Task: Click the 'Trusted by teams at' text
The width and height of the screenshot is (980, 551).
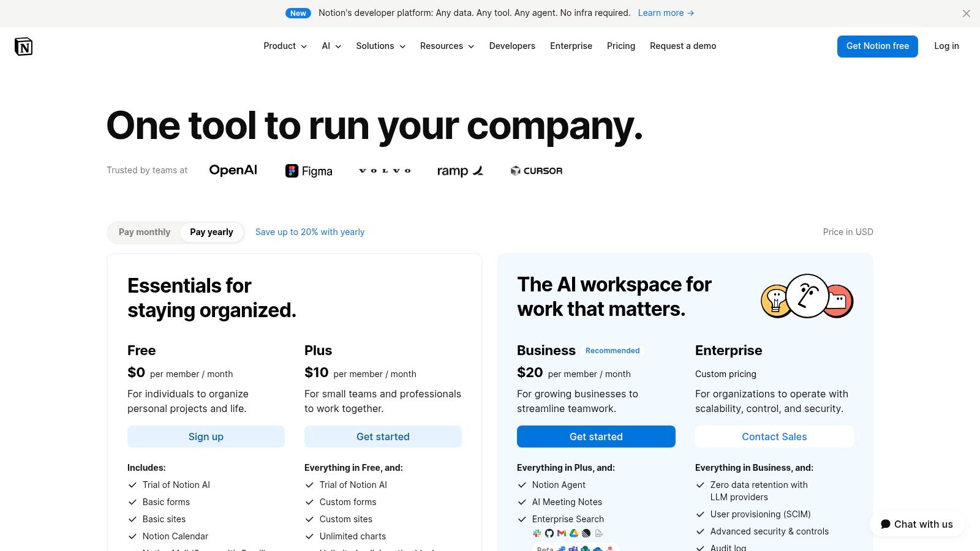Action: tap(147, 170)
